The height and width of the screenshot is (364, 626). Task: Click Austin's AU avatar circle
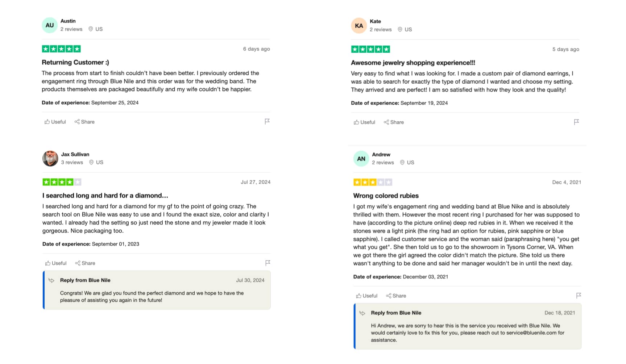pos(50,25)
